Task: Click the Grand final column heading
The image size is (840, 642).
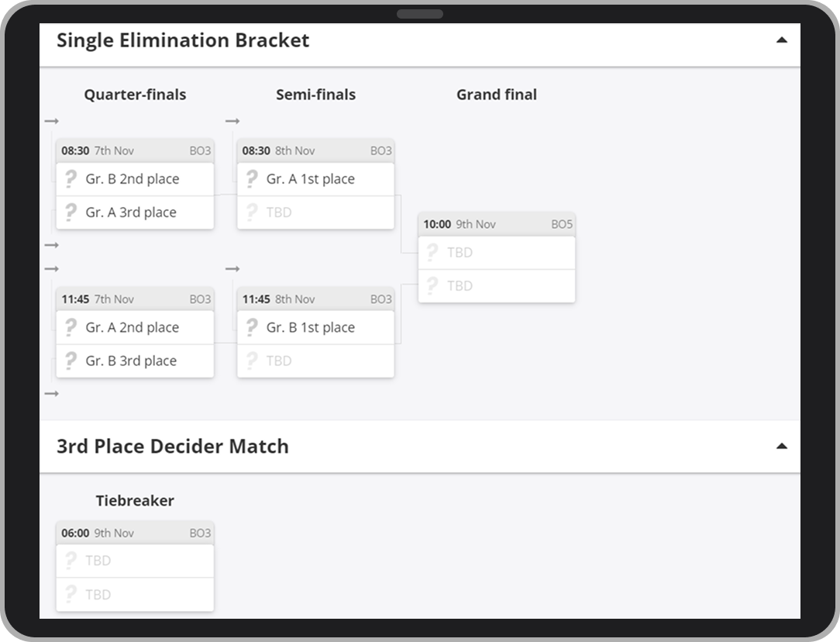Action: [496, 95]
